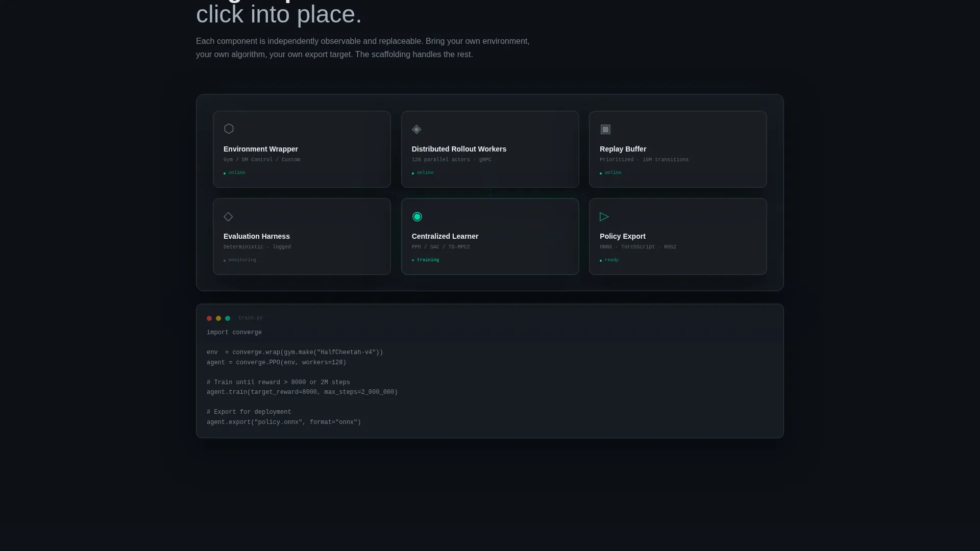The height and width of the screenshot is (551, 980).
Task: Click the red dot in code window header
Action: click(209, 318)
